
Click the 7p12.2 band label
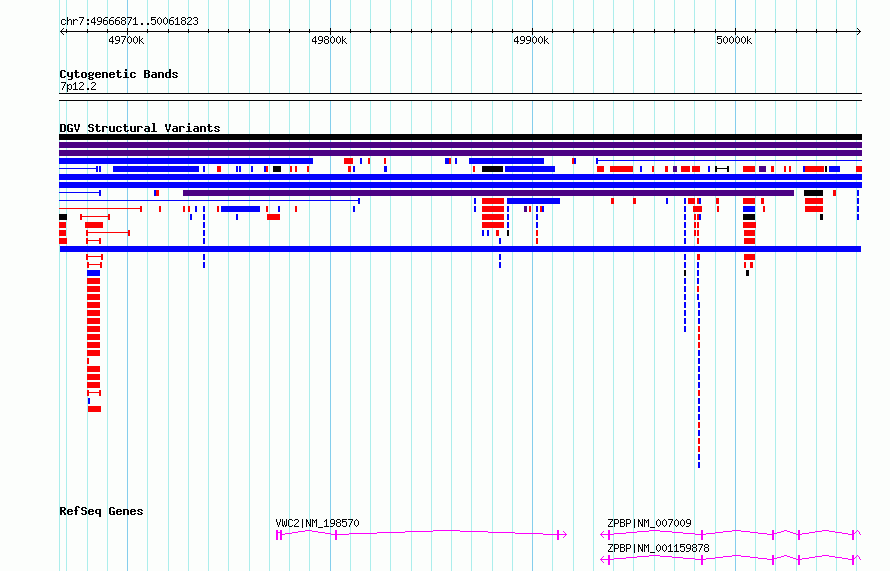click(78, 86)
